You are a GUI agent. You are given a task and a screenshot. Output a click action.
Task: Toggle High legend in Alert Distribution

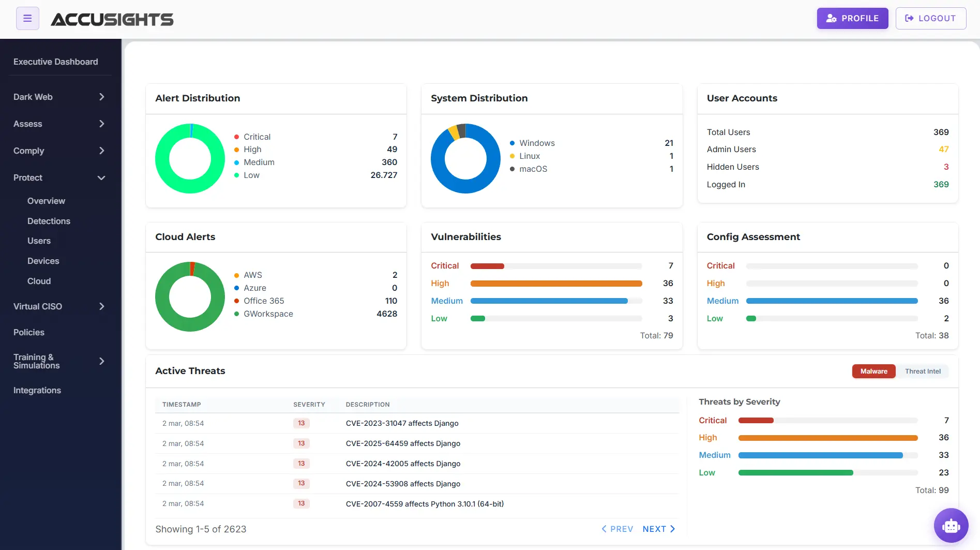(248, 149)
